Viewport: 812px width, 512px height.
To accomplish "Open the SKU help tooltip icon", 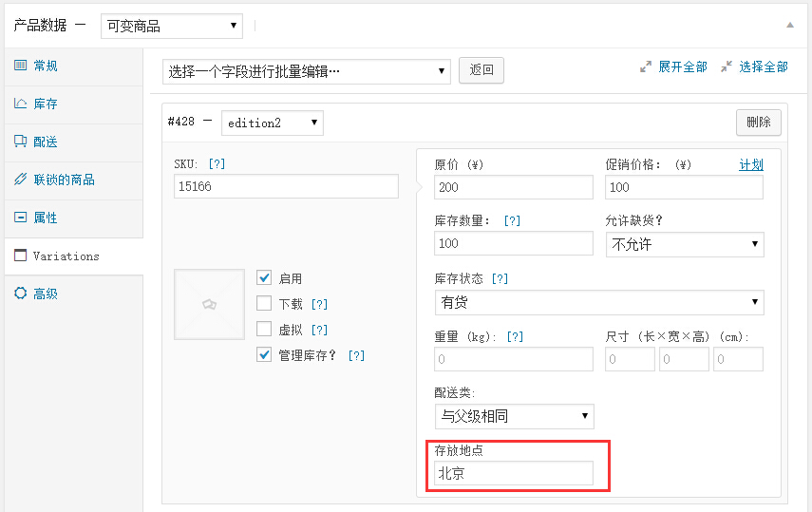I will coord(217,164).
